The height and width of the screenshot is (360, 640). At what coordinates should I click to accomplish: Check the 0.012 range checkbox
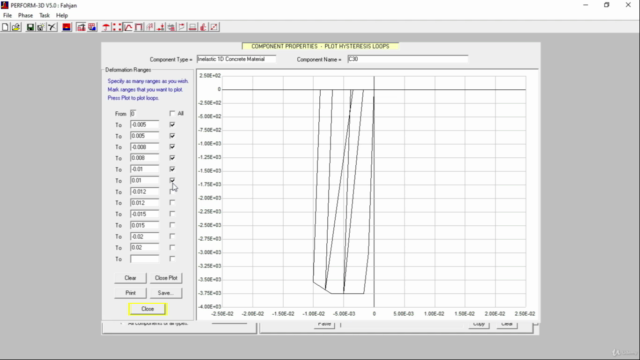point(172,202)
